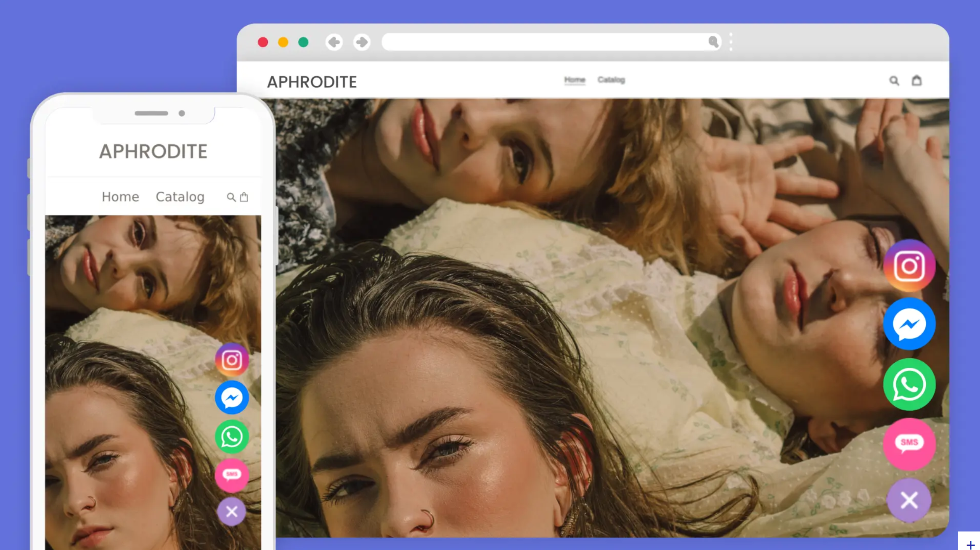The width and height of the screenshot is (980, 550).
Task: Close chat widget on desktop site
Action: pyautogui.click(x=909, y=500)
